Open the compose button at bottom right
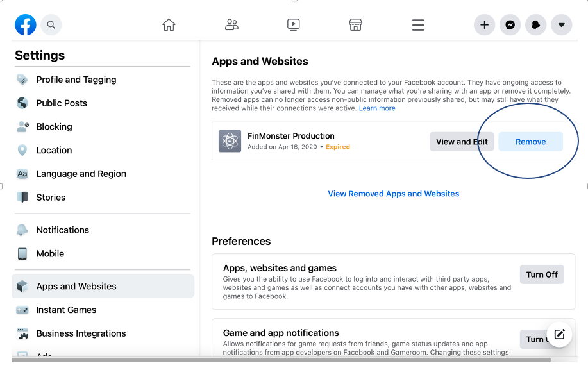The width and height of the screenshot is (588, 370). coord(559,334)
